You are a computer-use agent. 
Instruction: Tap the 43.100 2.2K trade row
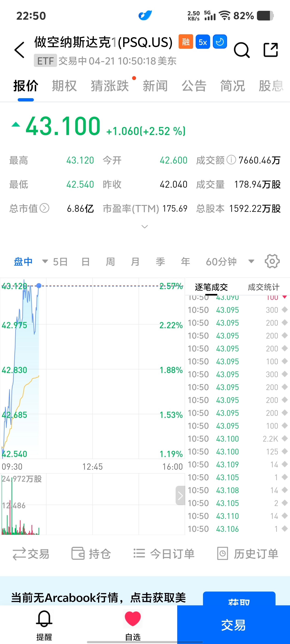coord(238,439)
